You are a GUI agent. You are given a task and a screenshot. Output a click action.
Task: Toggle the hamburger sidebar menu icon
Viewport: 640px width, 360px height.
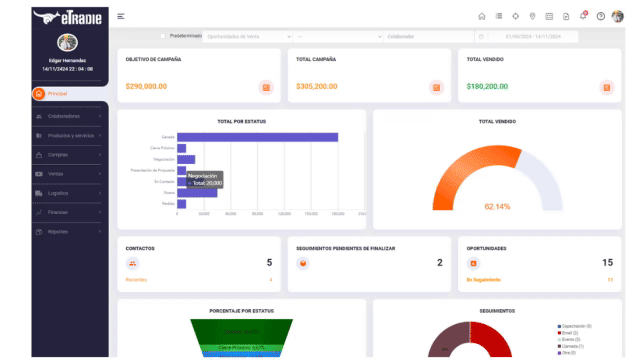(121, 16)
